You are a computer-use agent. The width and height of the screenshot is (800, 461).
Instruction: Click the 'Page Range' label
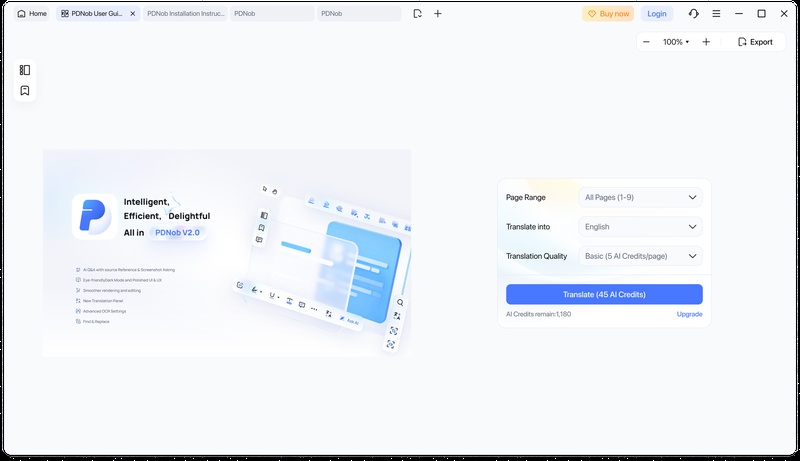(526, 197)
